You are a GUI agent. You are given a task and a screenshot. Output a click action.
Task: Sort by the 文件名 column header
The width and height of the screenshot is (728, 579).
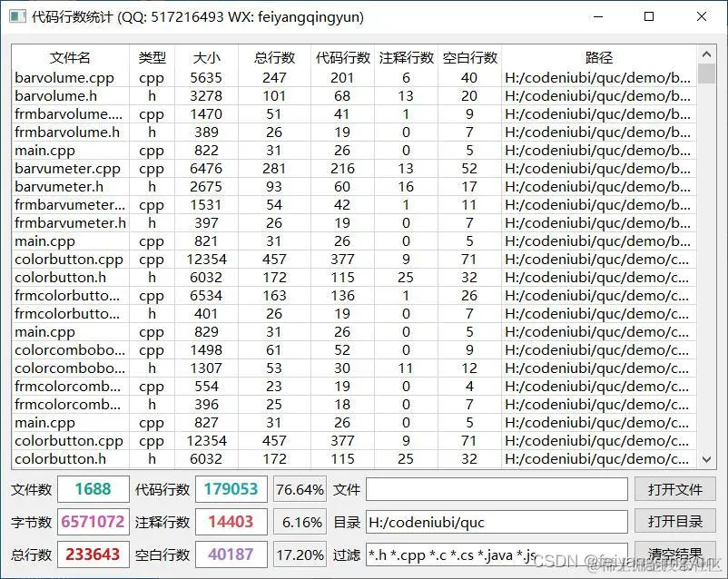tap(70, 57)
